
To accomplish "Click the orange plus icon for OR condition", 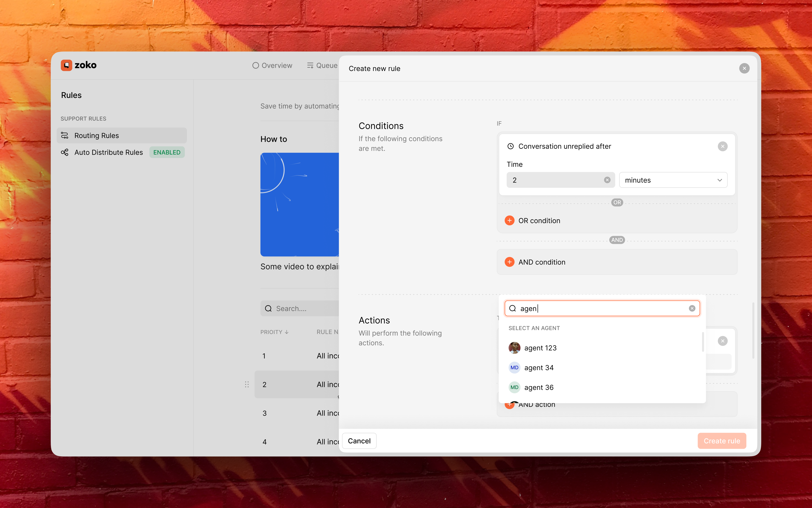I will click(509, 220).
